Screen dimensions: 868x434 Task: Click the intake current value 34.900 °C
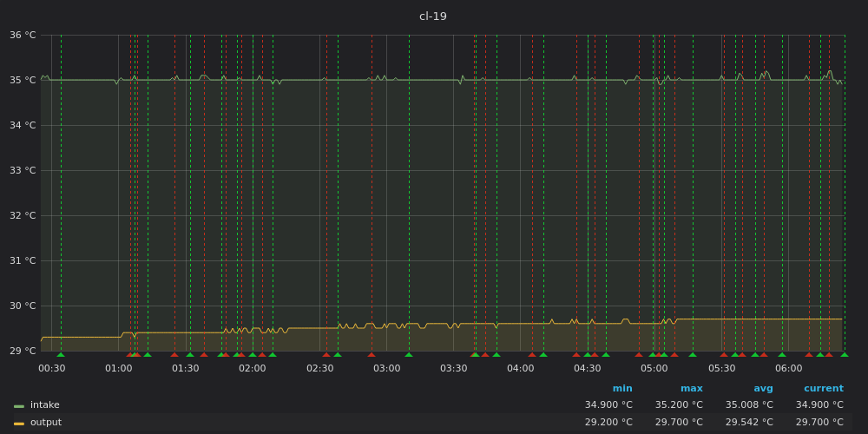point(819,405)
